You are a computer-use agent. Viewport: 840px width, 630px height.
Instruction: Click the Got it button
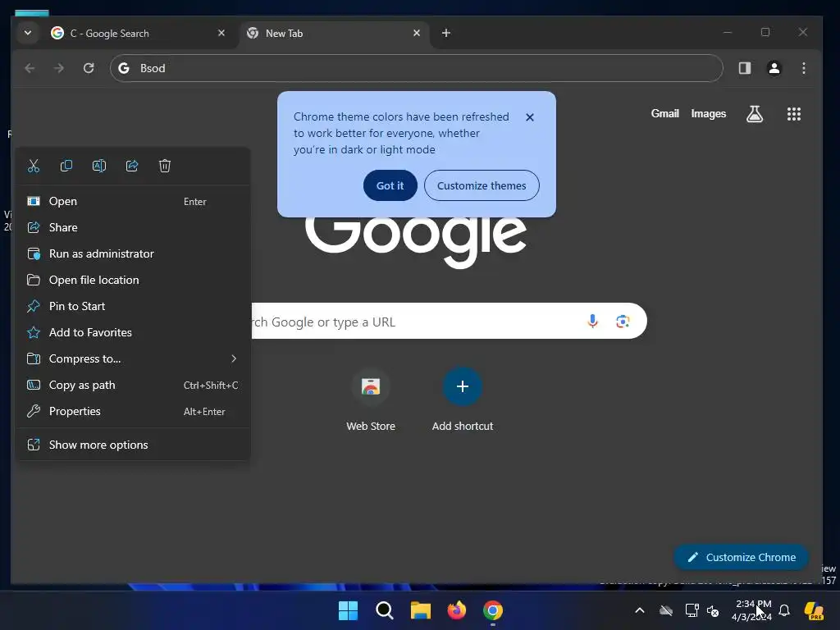pos(390,186)
